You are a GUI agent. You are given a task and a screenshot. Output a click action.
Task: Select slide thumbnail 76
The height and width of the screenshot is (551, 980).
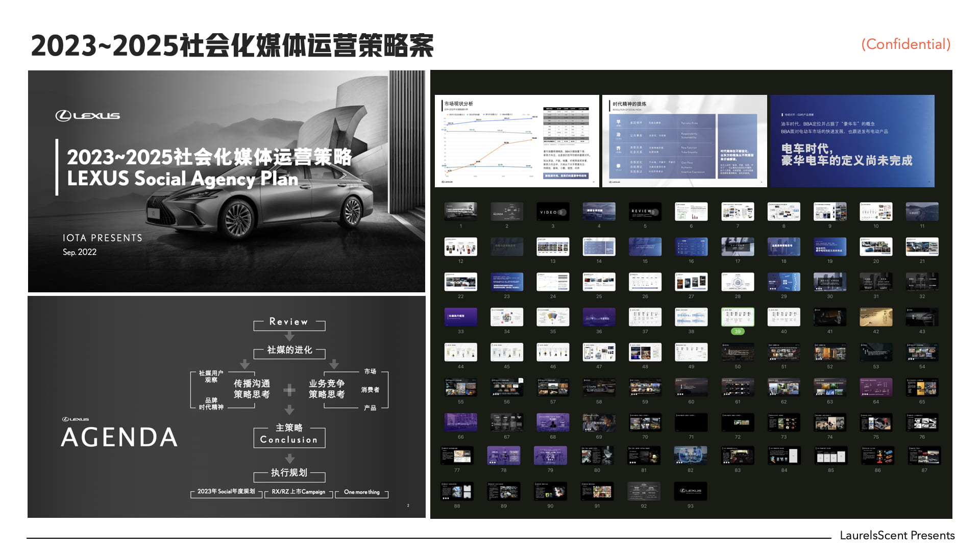pos(922,422)
